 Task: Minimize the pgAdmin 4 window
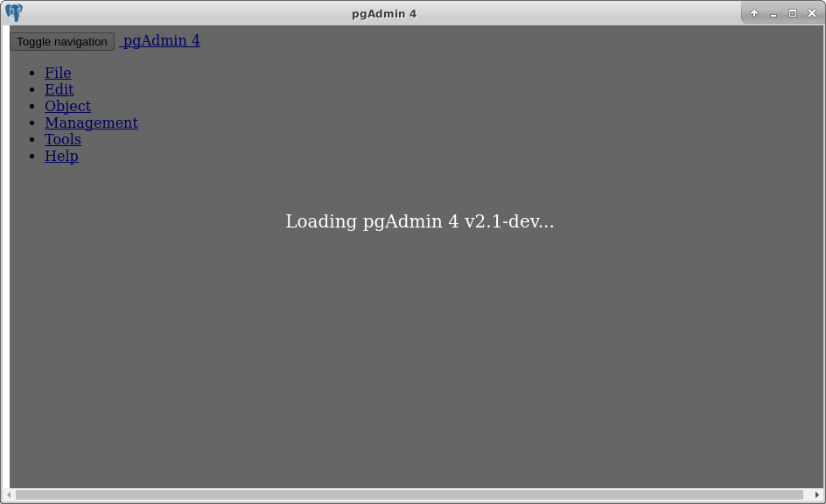(x=773, y=13)
